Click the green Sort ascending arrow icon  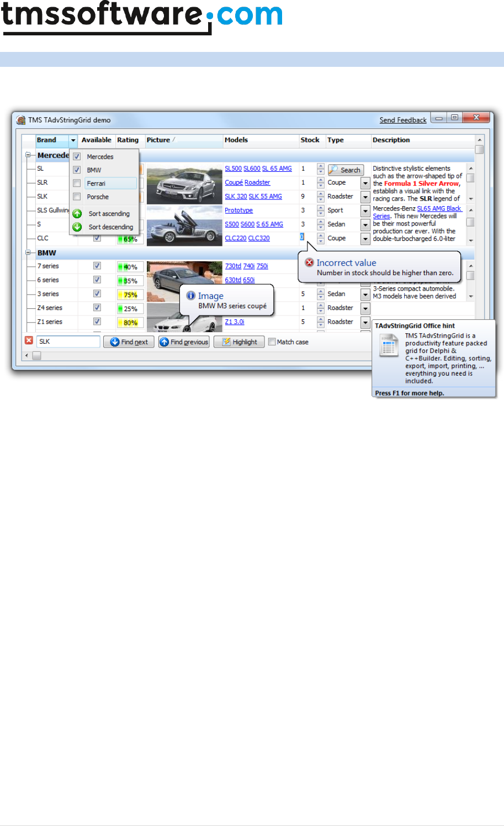click(77, 214)
